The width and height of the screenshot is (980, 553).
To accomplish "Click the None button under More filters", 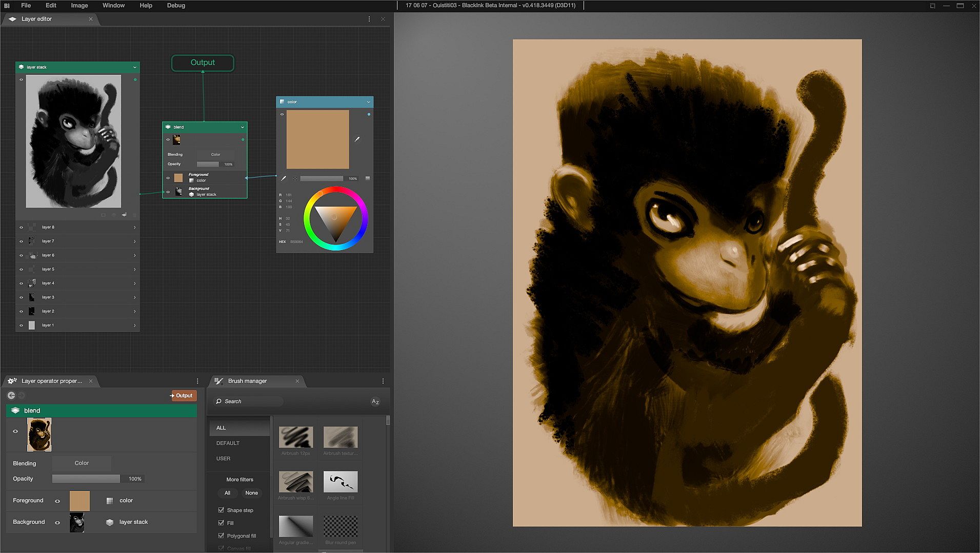I will click(x=251, y=493).
